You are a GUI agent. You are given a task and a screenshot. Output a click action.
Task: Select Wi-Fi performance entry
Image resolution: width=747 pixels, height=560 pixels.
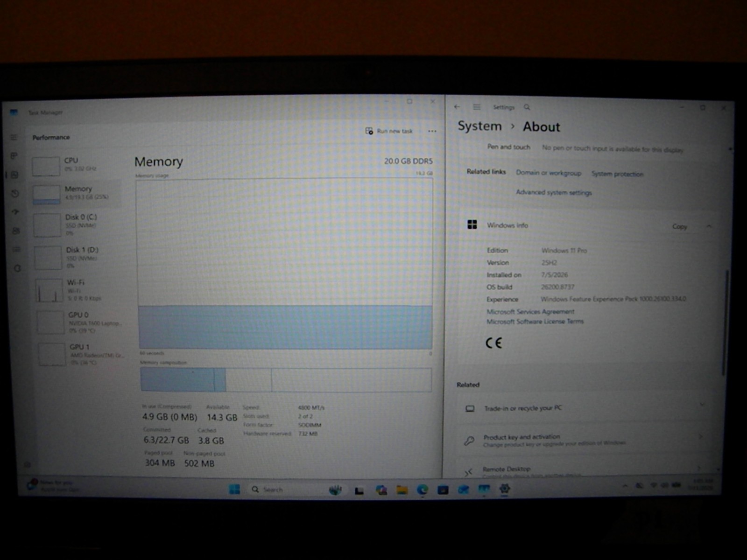[79, 290]
